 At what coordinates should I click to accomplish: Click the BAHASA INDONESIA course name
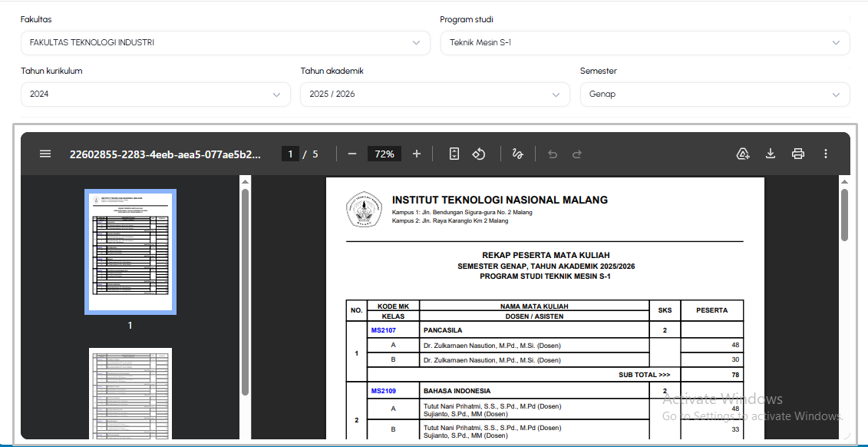[457, 390]
